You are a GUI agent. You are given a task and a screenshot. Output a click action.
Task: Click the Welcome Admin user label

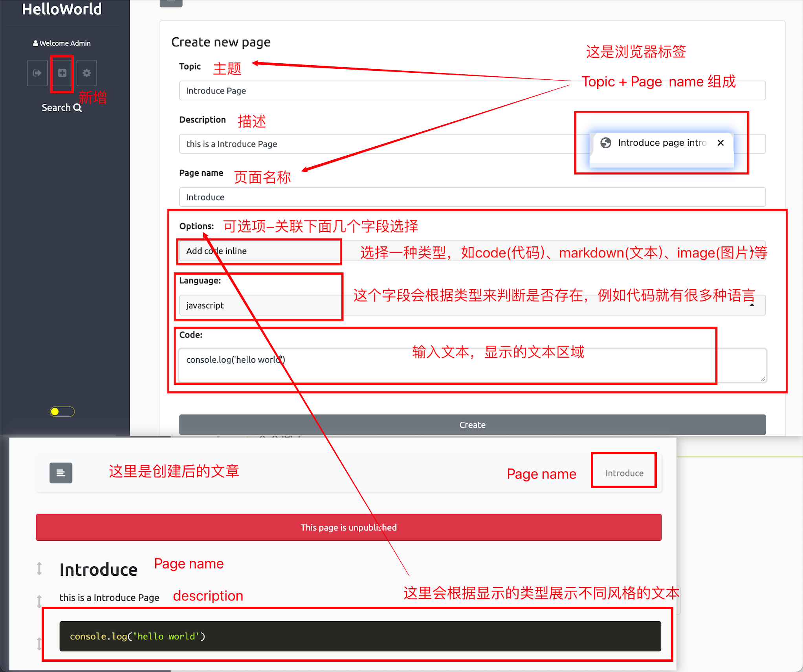(62, 43)
